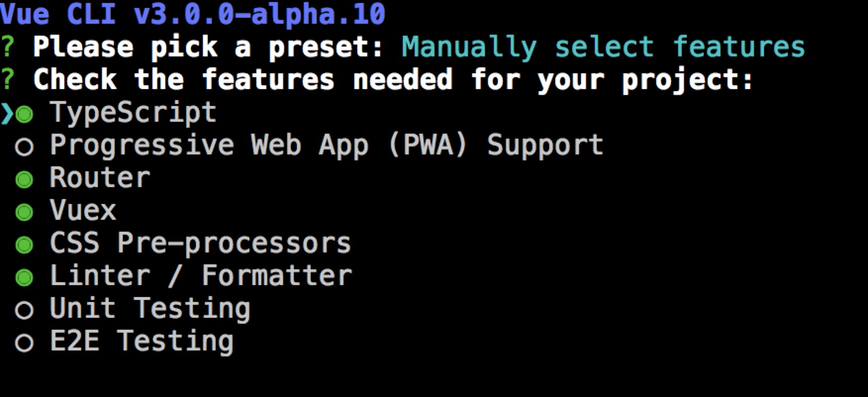Choose the CSS Pre-processors entry

(x=200, y=243)
